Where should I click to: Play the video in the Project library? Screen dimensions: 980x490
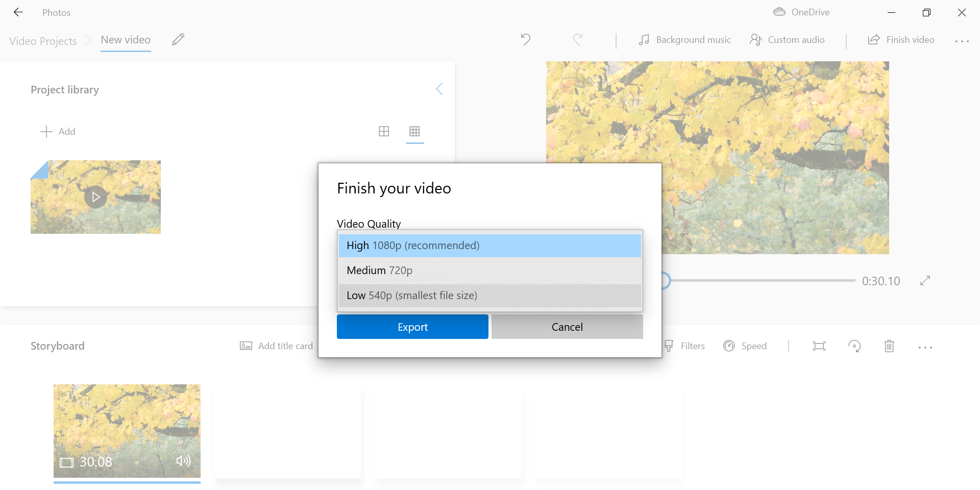[95, 197]
